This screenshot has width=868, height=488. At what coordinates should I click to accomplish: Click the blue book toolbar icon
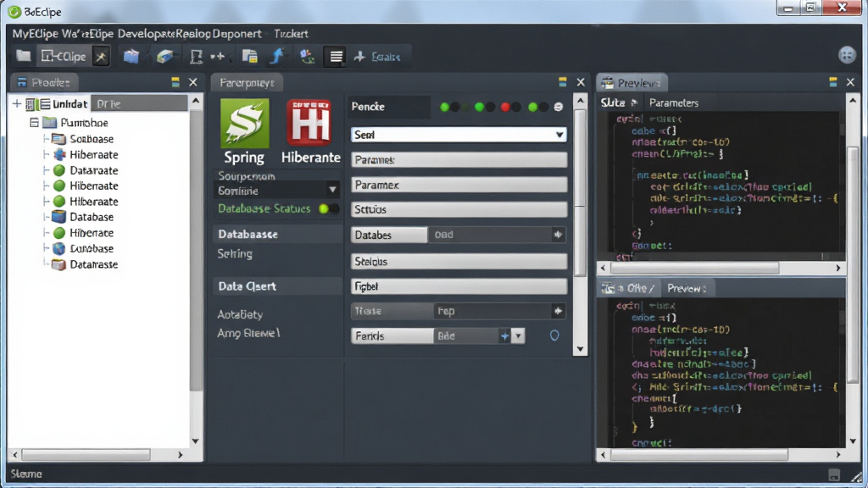(x=131, y=57)
